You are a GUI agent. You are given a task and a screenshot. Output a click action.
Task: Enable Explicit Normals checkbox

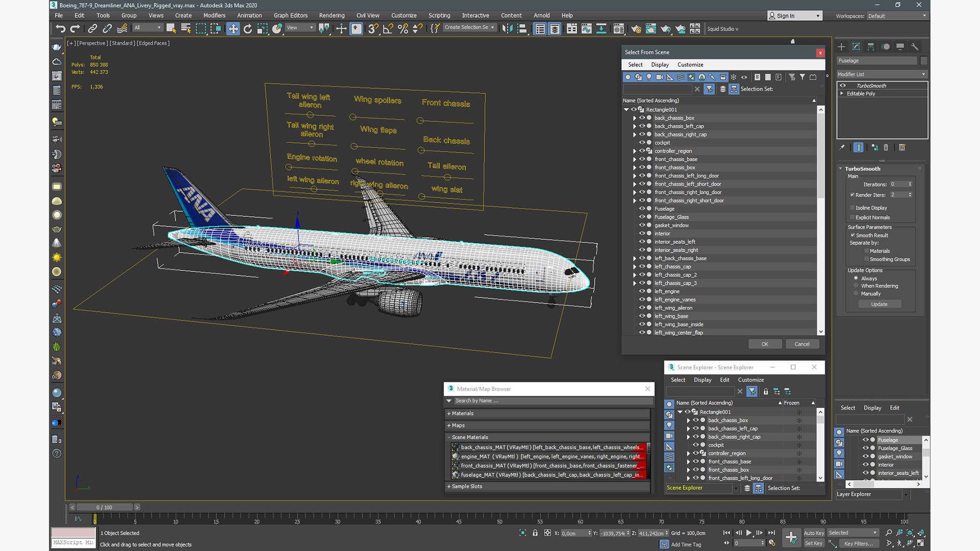852,217
